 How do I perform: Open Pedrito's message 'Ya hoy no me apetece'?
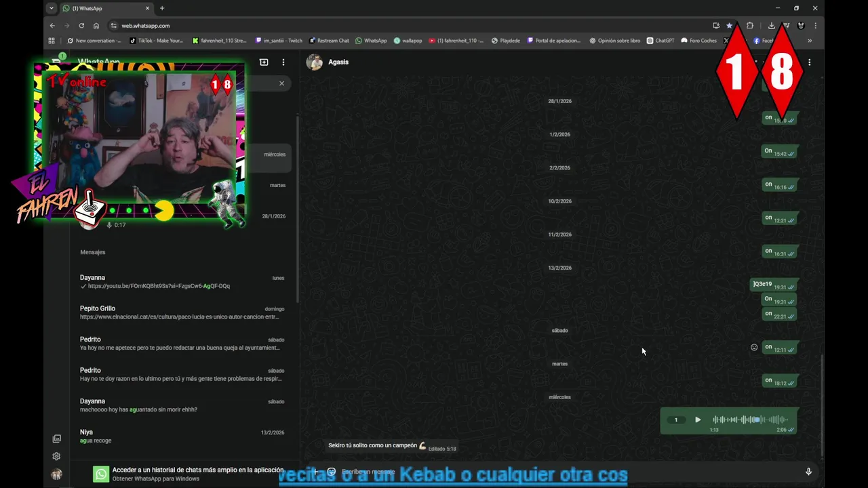[182, 344]
